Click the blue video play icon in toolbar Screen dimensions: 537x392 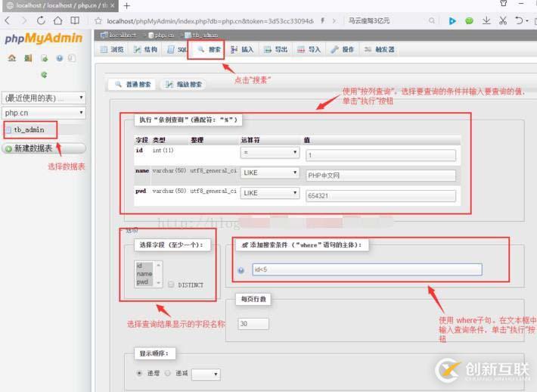(452, 21)
